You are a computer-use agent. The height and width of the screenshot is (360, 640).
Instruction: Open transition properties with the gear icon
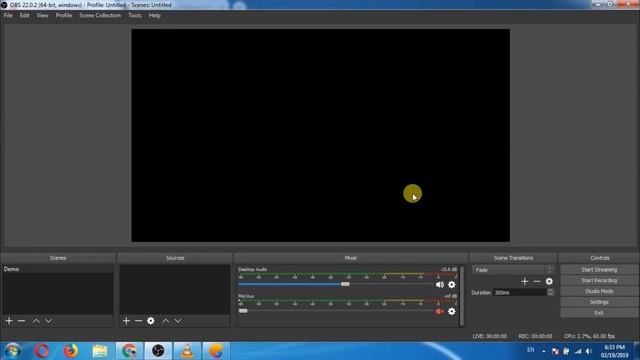point(549,281)
